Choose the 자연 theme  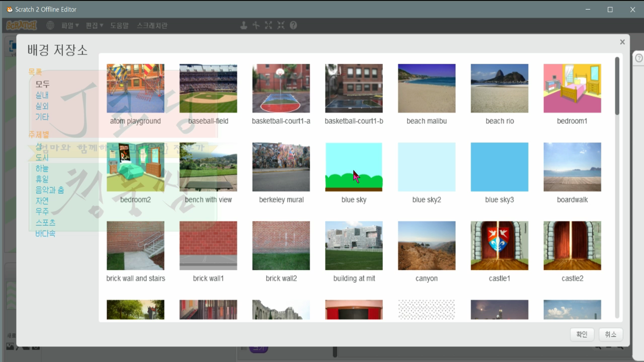tap(42, 201)
